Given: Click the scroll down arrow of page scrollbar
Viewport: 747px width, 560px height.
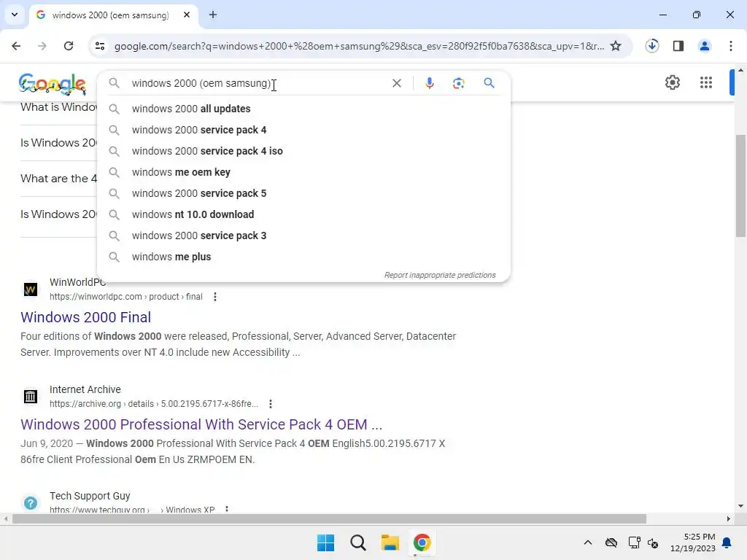Looking at the screenshot, I should click(x=740, y=506).
